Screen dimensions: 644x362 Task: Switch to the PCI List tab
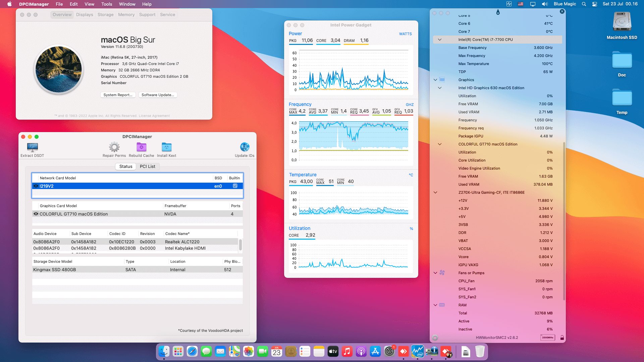pos(148,166)
